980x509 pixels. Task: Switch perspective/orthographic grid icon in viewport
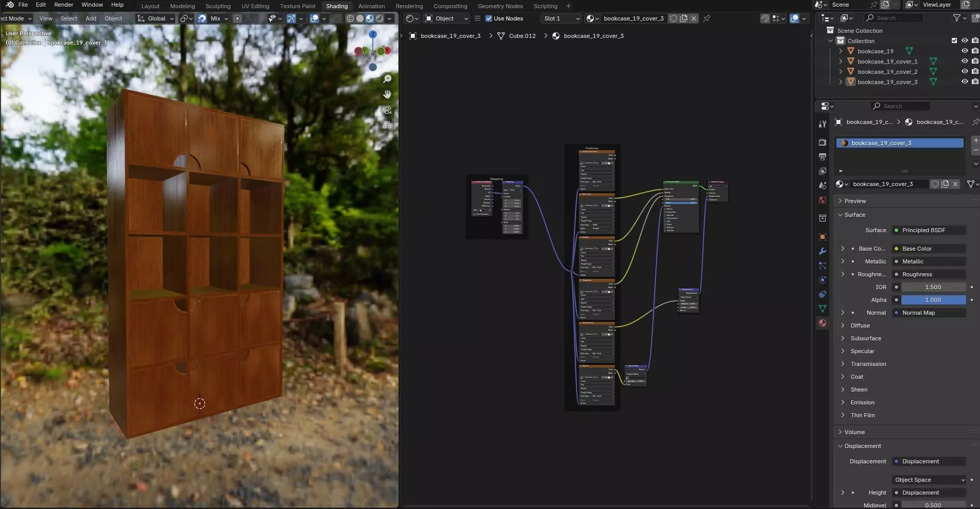387,125
